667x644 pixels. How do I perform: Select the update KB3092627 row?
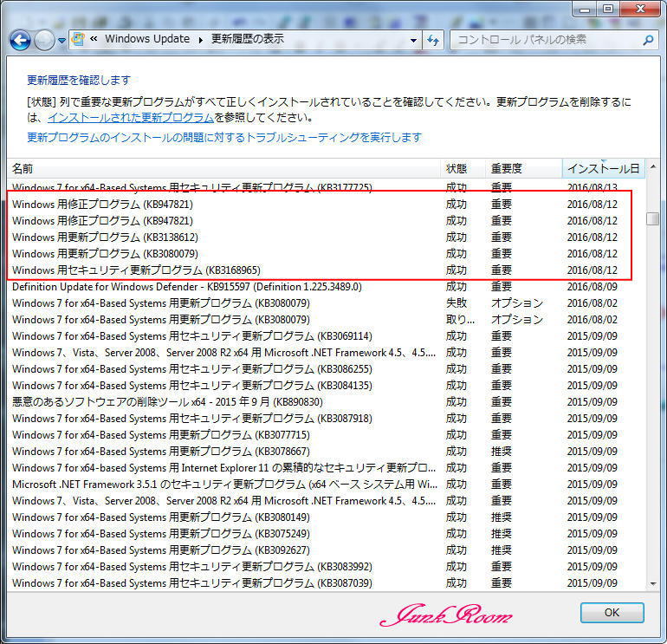point(326,550)
